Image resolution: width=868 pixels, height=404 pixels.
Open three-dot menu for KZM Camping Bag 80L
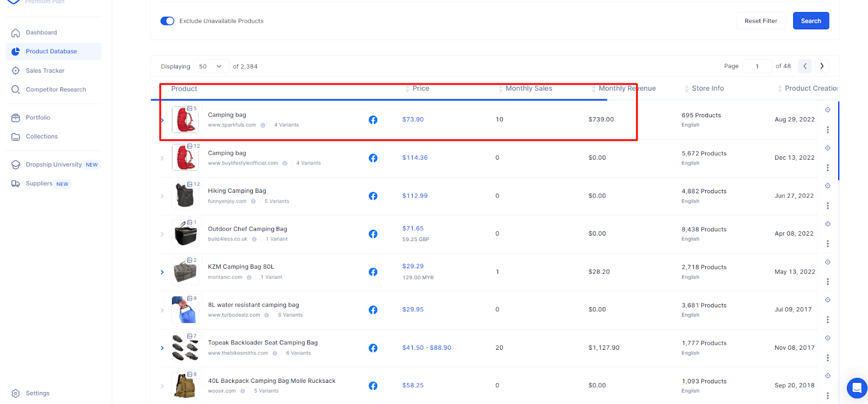tap(827, 281)
